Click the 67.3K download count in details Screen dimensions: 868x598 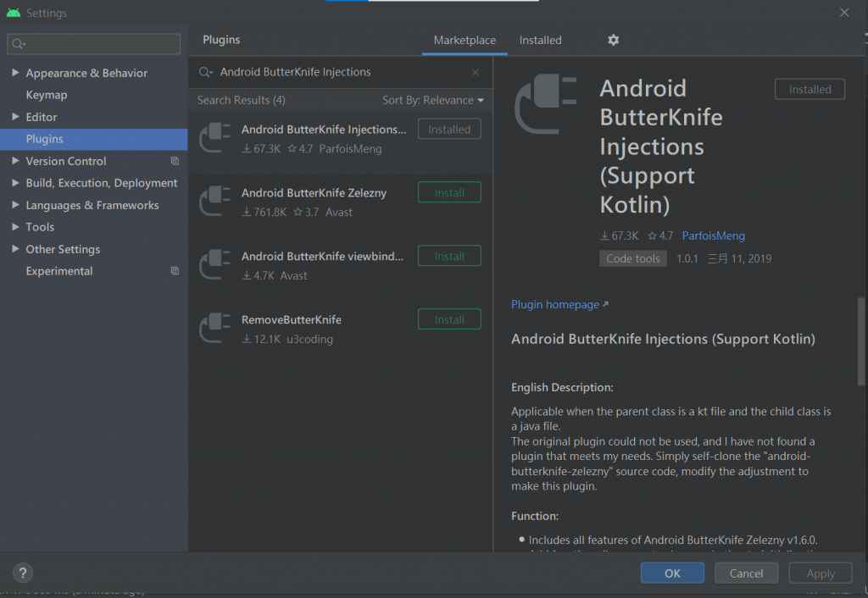(x=619, y=236)
